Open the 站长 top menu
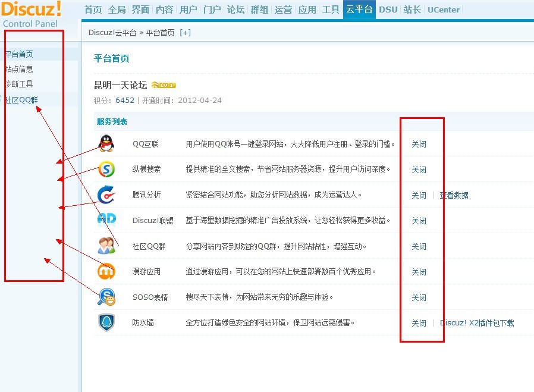 (413, 10)
